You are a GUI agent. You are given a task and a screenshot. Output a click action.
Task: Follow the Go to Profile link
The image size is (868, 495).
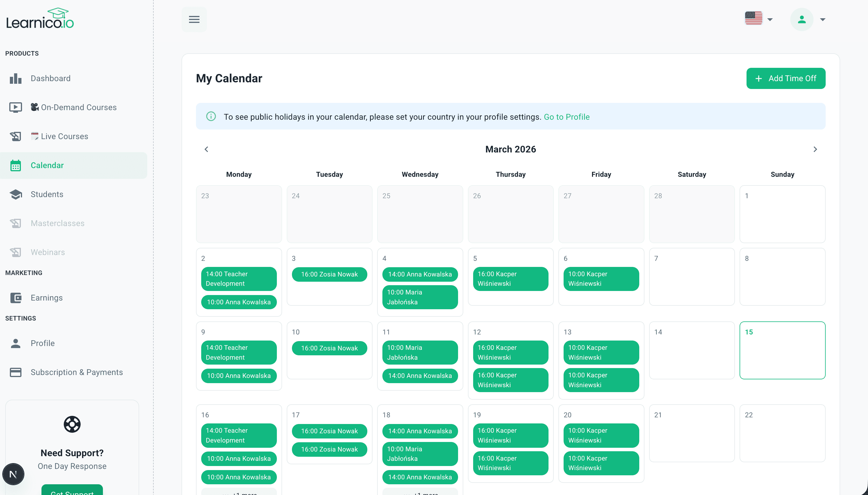tap(566, 117)
